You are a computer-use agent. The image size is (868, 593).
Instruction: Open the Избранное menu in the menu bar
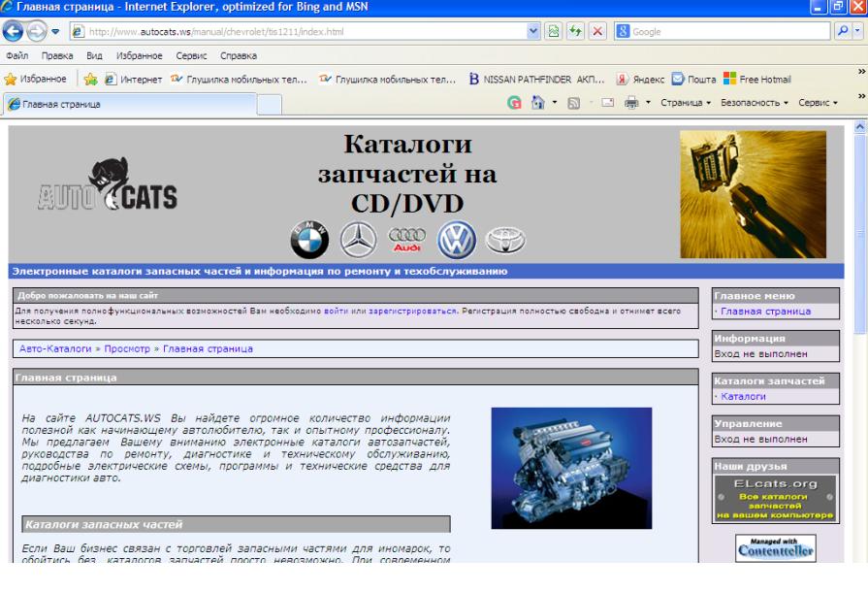[139, 55]
